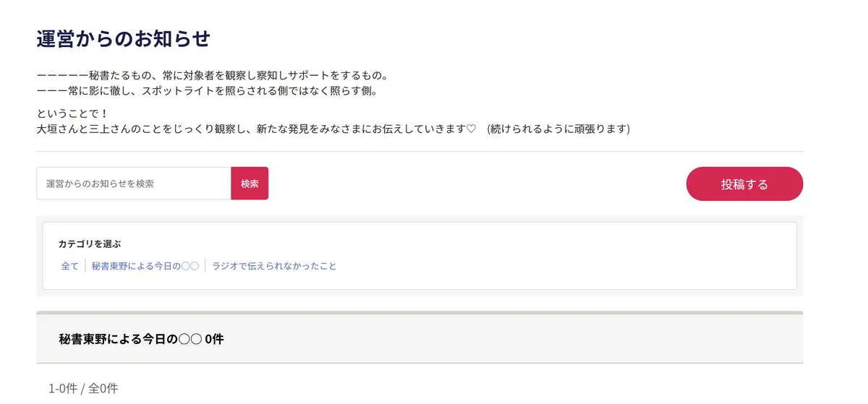Click the (続けられるように頑張ります) parenthetical note

pyautogui.click(x=558, y=129)
